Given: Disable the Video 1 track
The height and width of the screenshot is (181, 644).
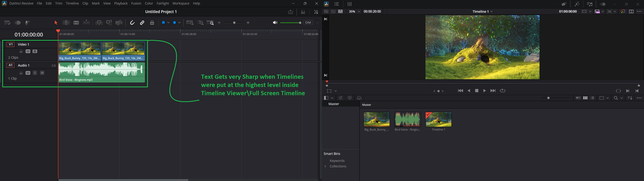Looking at the screenshot, I should pyautogui.click(x=35, y=51).
